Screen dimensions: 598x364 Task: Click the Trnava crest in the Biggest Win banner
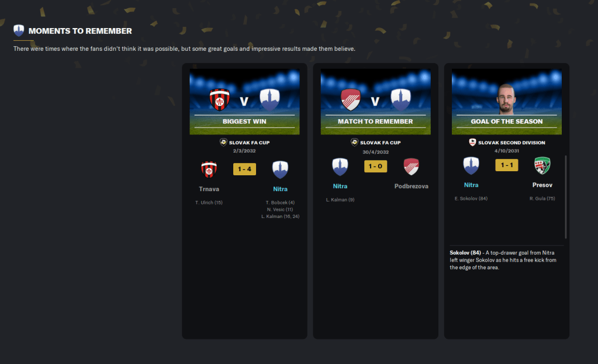pyautogui.click(x=220, y=100)
